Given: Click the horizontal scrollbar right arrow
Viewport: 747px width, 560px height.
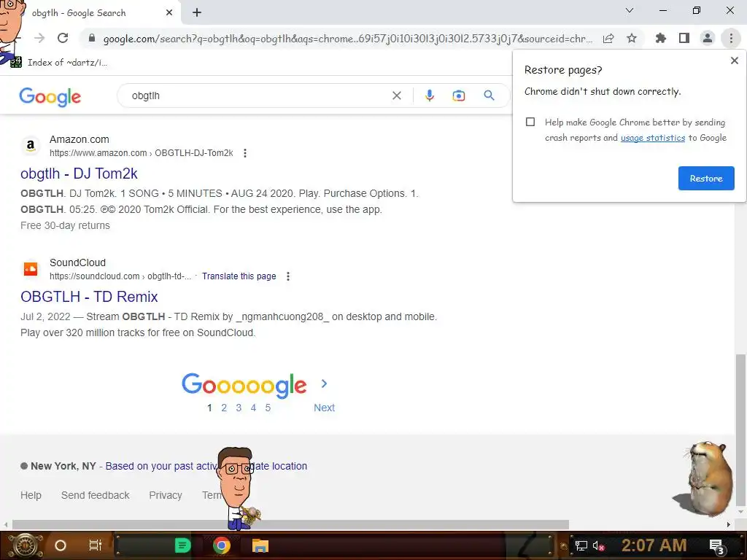Looking at the screenshot, I should coord(729,525).
